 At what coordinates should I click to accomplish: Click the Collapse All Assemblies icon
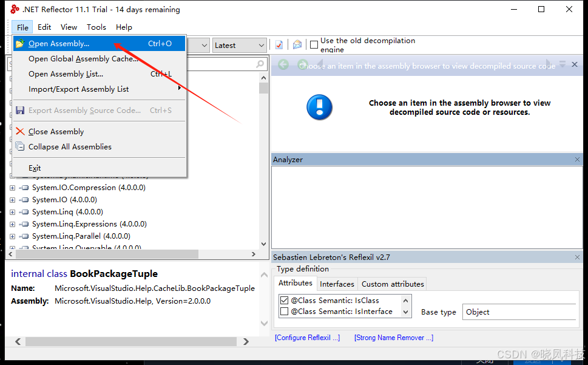pyautogui.click(x=20, y=147)
